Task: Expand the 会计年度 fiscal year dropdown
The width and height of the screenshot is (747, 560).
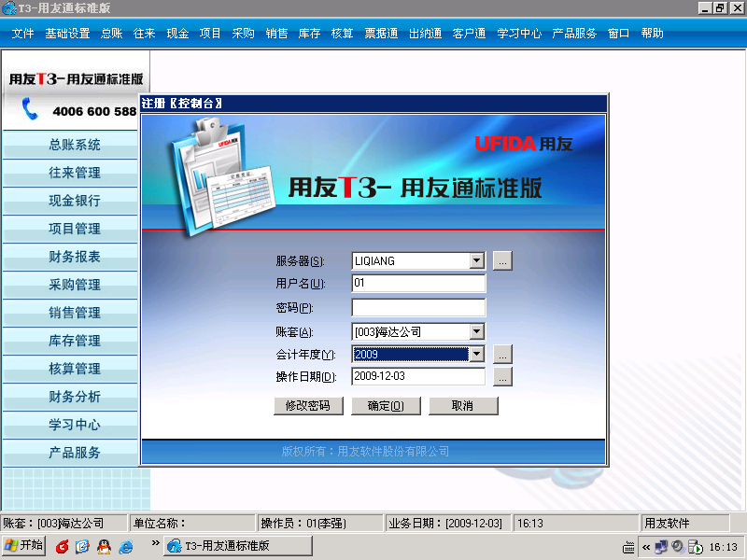Action: click(476, 354)
